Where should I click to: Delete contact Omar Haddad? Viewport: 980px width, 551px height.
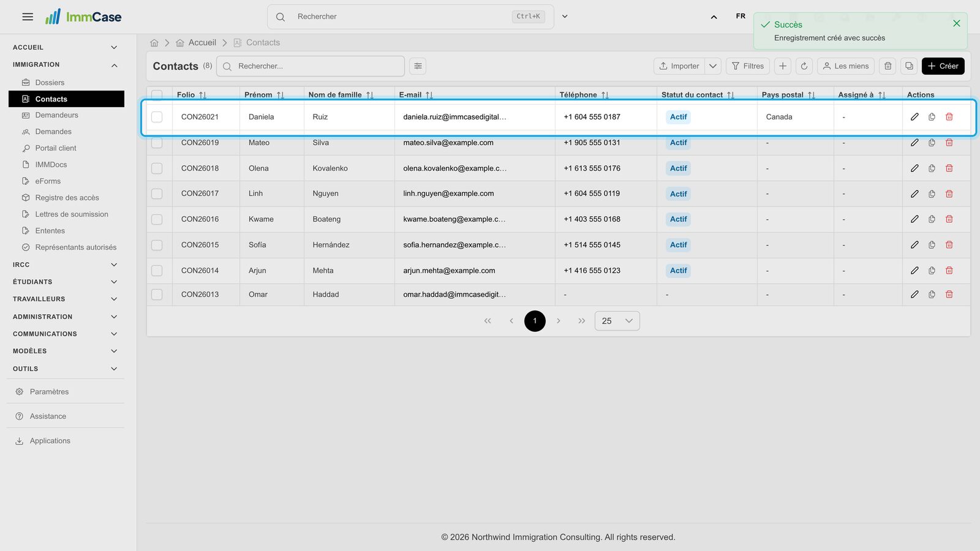click(949, 294)
